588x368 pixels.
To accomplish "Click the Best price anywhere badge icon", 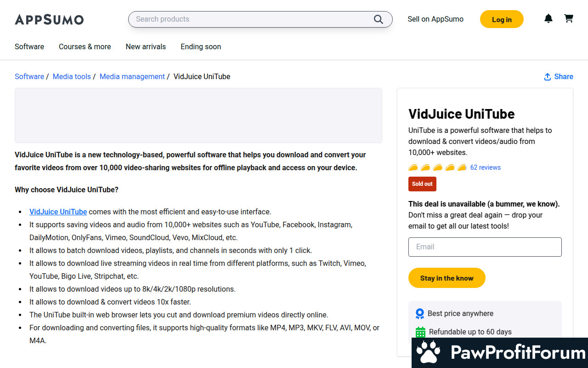I will coord(420,314).
